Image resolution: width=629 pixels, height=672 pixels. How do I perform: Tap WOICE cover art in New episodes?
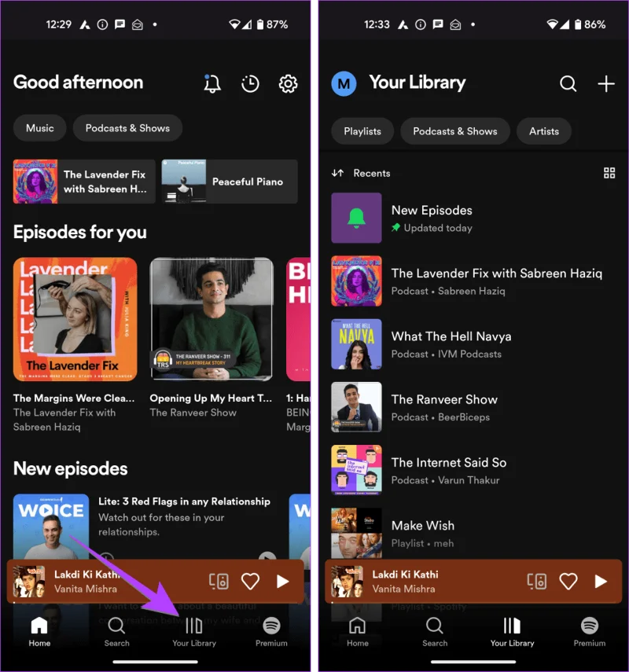(51, 527)
